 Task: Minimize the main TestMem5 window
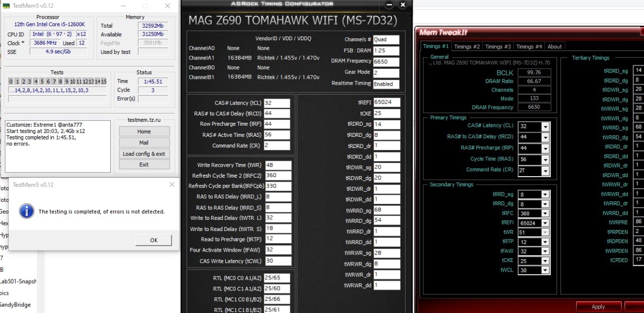pyautogui.click(x=122, y=6)
